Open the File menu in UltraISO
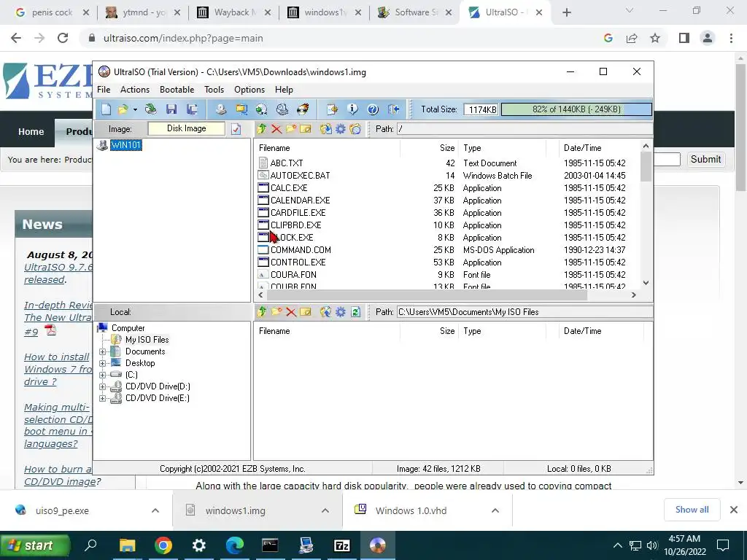The width and height of the screenshot is (747, 560). tap(104, 90)
